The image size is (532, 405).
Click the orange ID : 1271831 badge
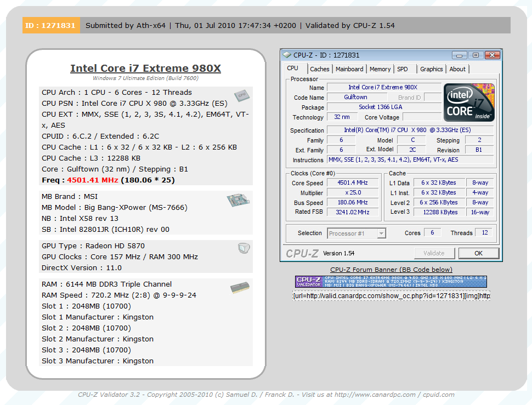[51, 25]
